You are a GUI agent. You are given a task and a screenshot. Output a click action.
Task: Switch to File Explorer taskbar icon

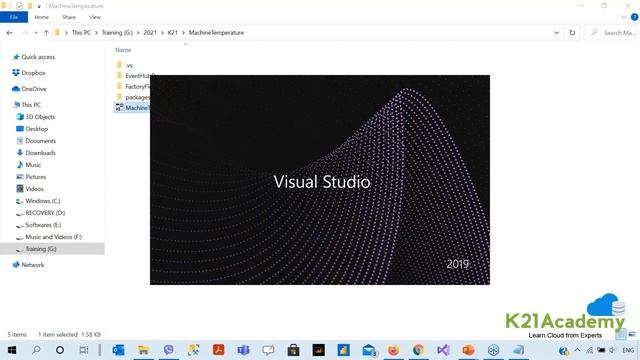click(x=143, y=350)
